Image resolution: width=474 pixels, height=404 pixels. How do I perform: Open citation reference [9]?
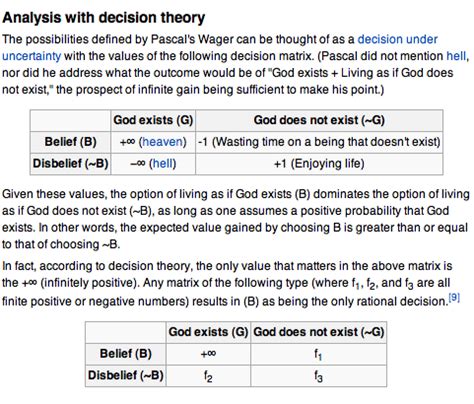tap(454, 297)
